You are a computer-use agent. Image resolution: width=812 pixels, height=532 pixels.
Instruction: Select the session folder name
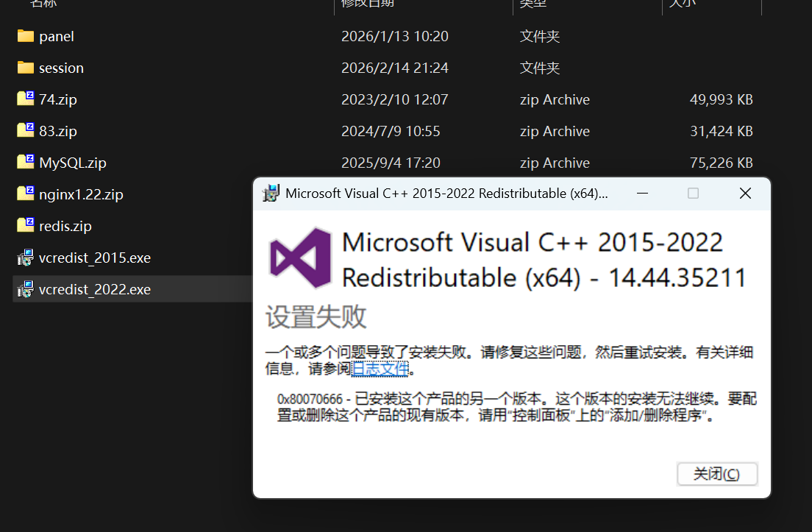tap(61, 68)
